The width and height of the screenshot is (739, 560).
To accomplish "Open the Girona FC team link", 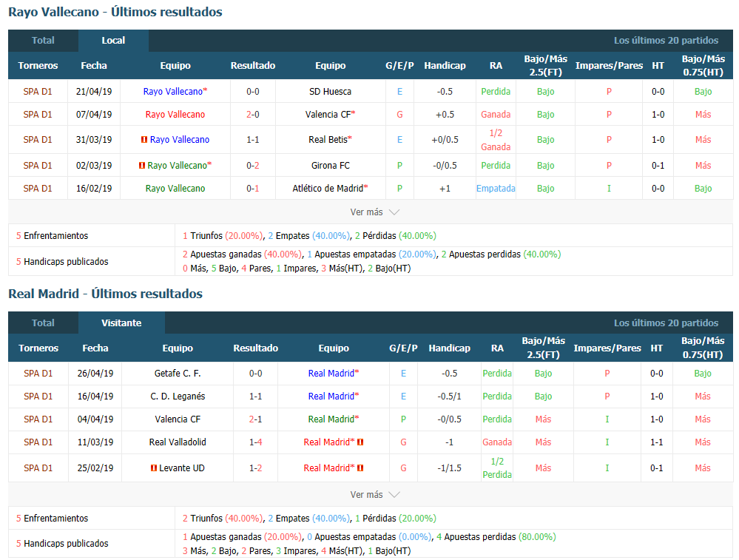I will 331,166.
